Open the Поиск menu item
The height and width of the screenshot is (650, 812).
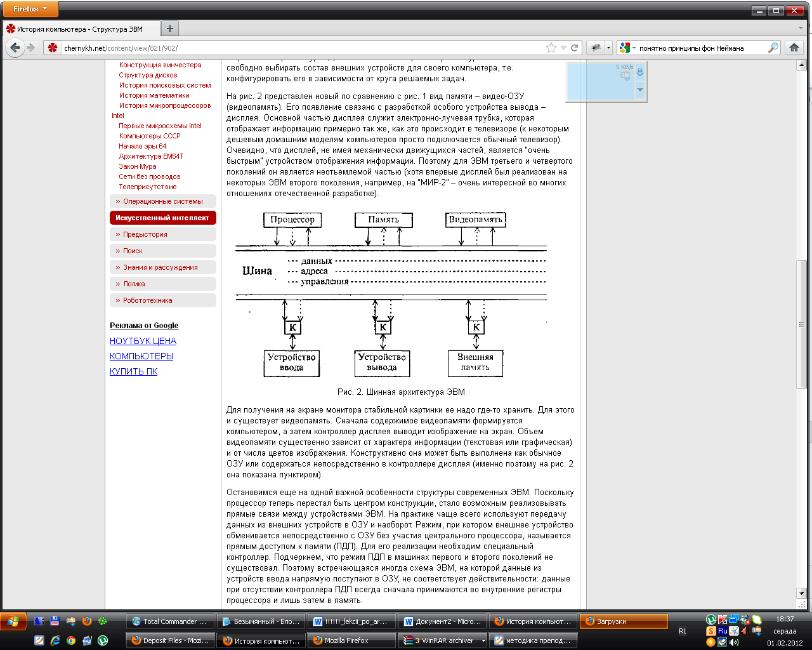(163, 251)
